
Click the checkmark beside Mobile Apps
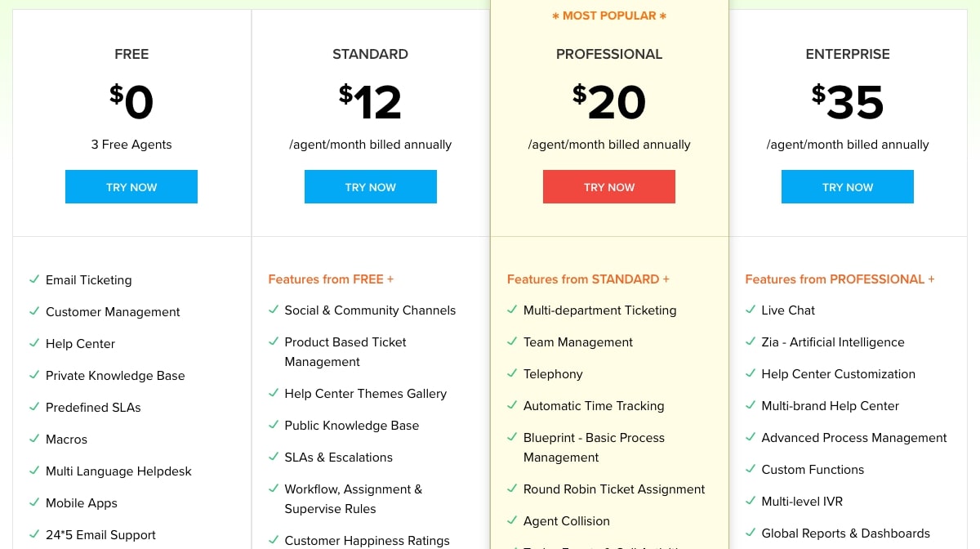pyautogui.click(x=33, y=502)
